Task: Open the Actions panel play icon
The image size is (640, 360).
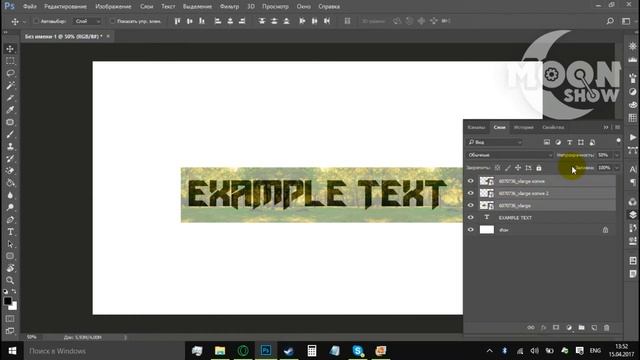Action: click(633, 137)
